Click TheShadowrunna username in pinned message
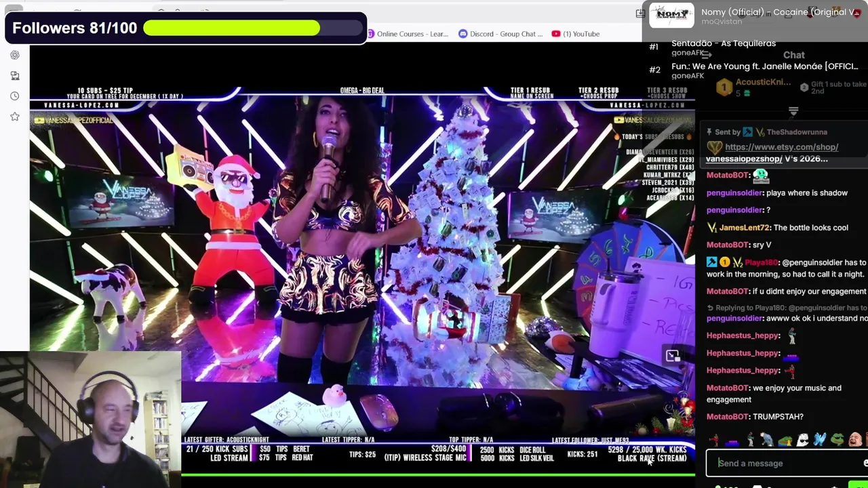868x488 pixels. (797, 132)
